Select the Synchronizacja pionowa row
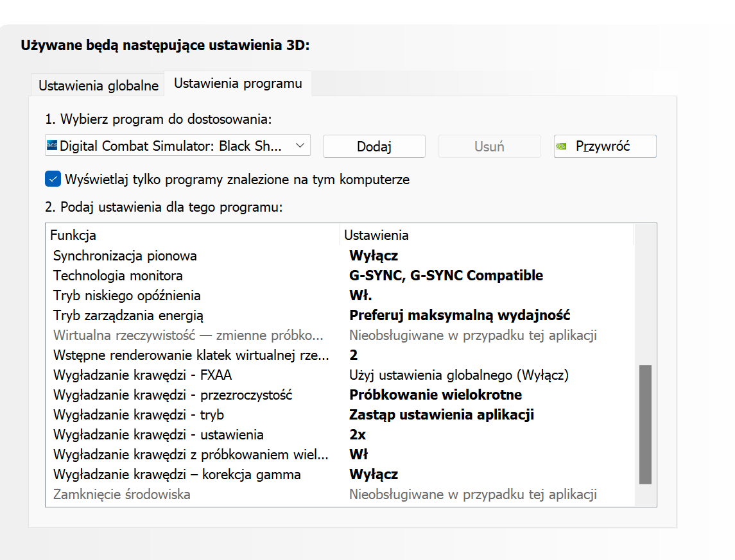The height and width of the screenshot is (560, 735). tap(340, 256)
